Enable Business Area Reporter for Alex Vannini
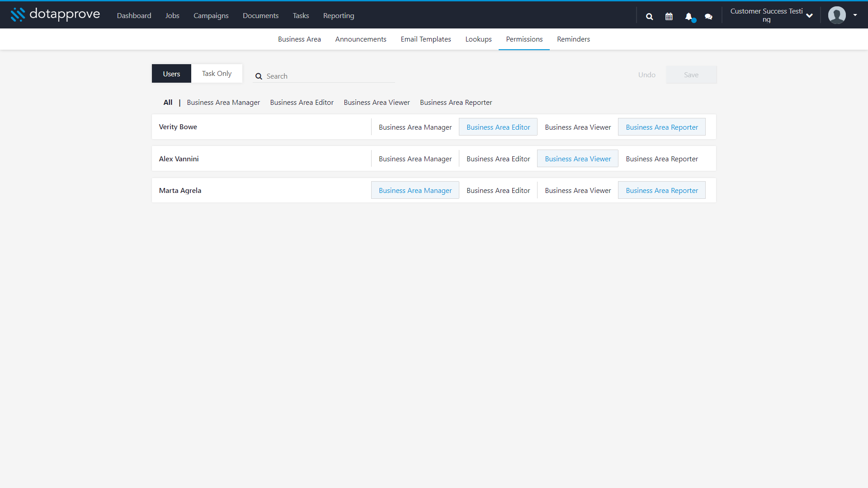This screenshot has width=868, height=488. coord(662,159)
